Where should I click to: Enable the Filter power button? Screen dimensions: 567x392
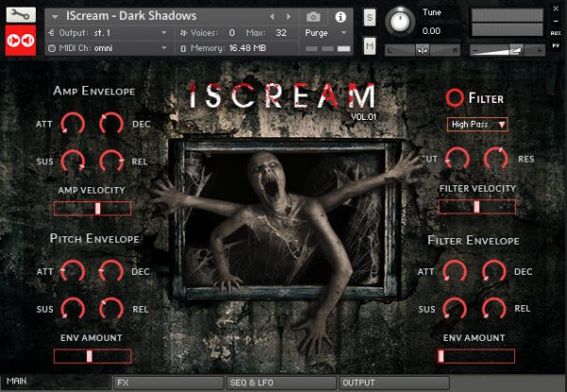click(455, 97)
